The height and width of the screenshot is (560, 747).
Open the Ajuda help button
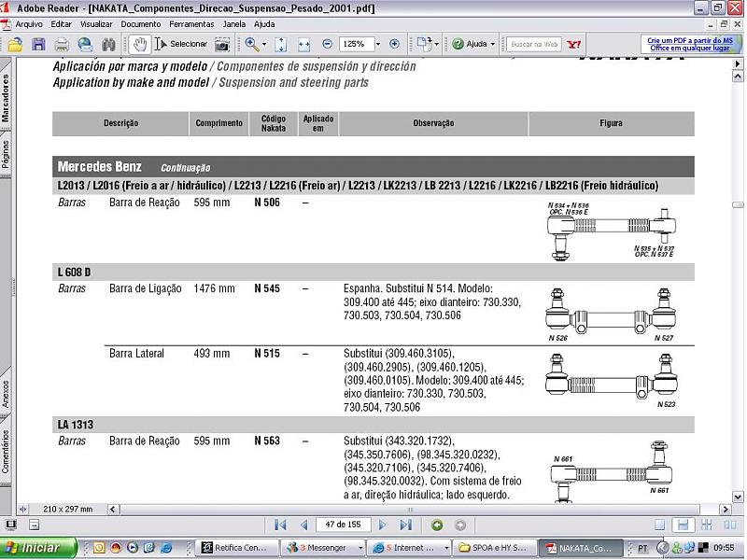click(x=470, y=44)
